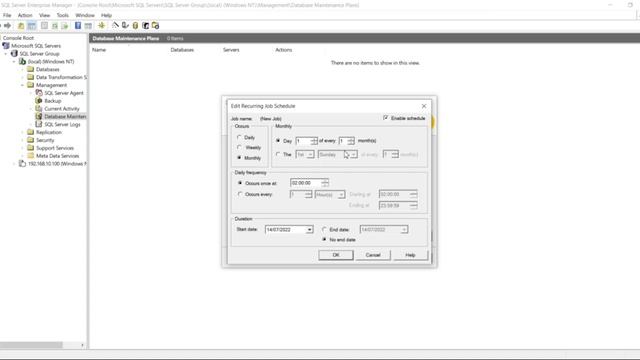Screen dimensions: 640x360
Task: Click the (local) server icon
Action: (x=22, y=61)
